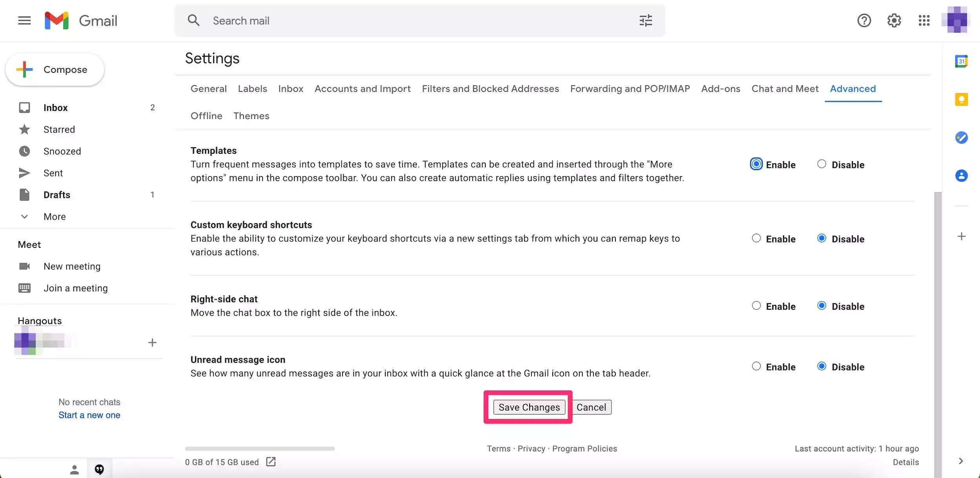Open Contacts side panel icon
Viewport: 980px width, 478px height.
click(x=961, y=176)
